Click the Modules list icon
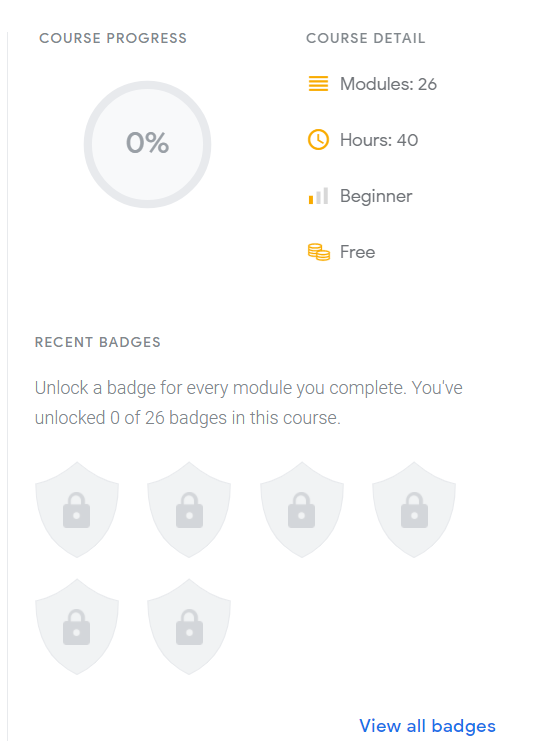 point(318,83)
